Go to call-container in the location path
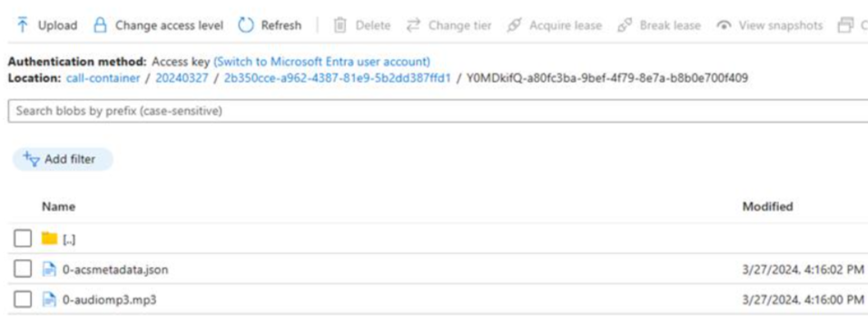The width and height of the screenshot is (868, 327). click(x=103, y=78)
